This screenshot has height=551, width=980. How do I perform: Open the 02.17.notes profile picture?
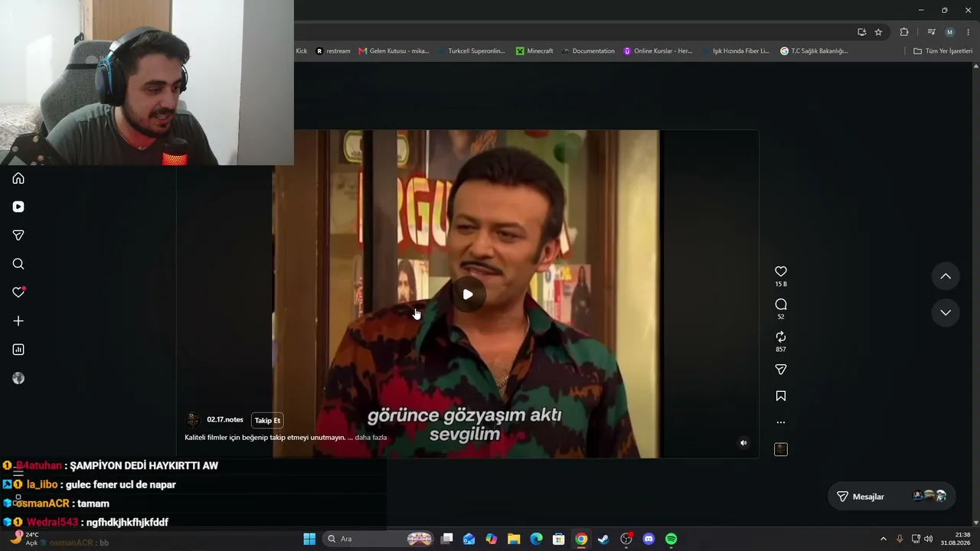(x=193, y=420)
